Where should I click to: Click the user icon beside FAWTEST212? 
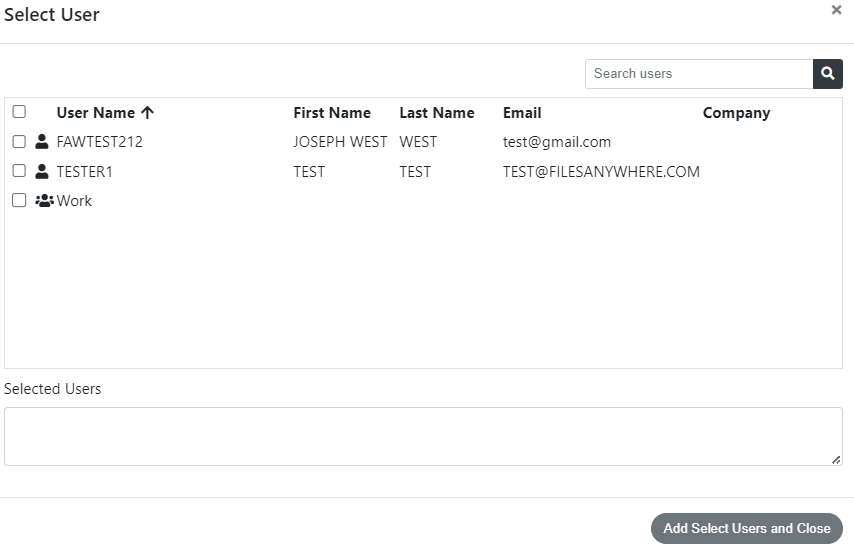point(41,142)
